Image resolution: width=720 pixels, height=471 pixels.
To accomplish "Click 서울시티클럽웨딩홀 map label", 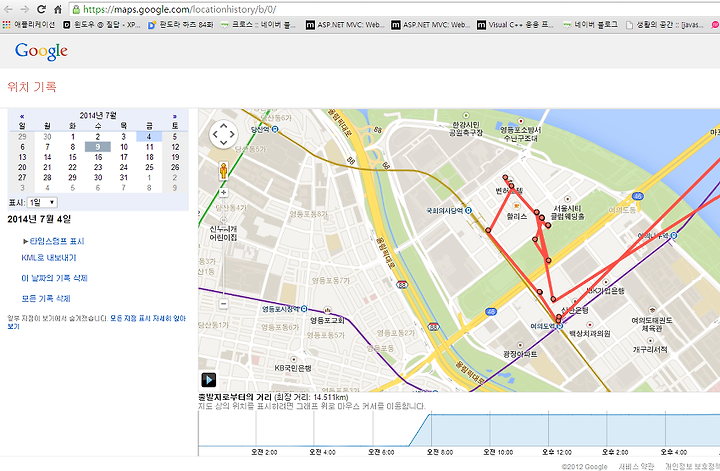I will [568, 212].
